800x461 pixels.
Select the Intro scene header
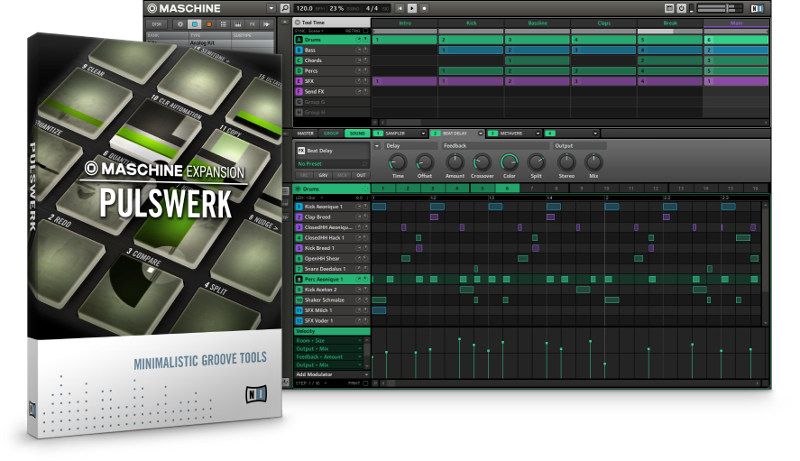pyautogui.click(x=405, y=23)
